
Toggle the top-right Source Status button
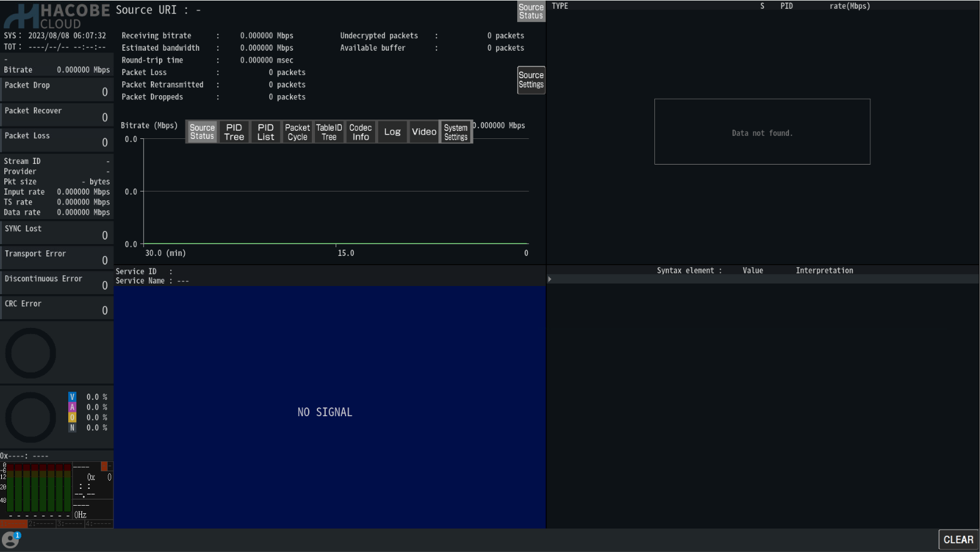coord(531,11)
